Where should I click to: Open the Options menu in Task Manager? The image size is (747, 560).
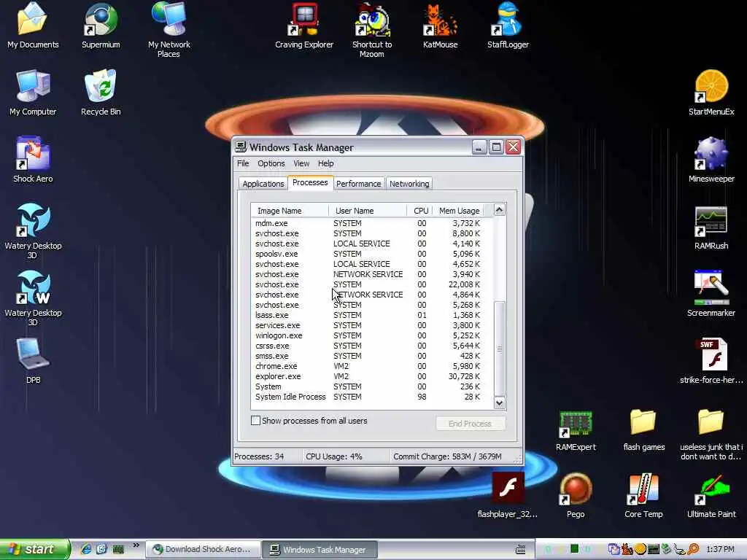coord(271,163)
